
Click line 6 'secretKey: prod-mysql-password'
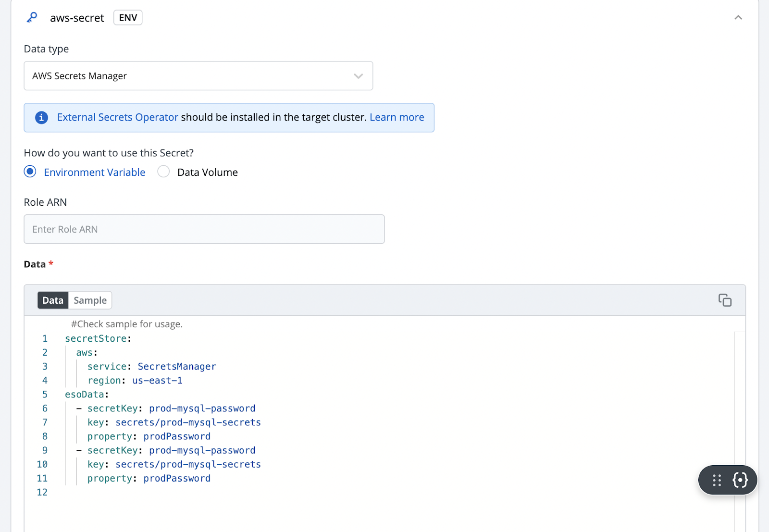click(x=166, y=408)
